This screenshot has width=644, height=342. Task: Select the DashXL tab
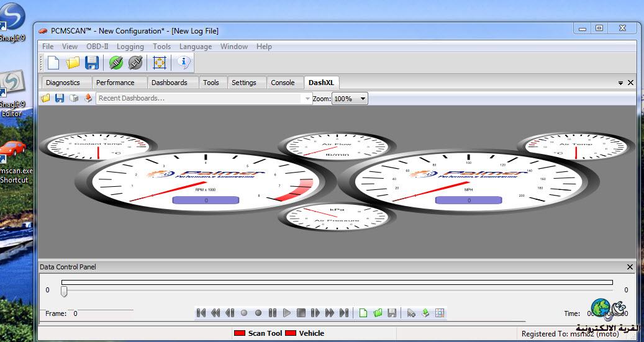pyautogui.click(x=321, y=83)
